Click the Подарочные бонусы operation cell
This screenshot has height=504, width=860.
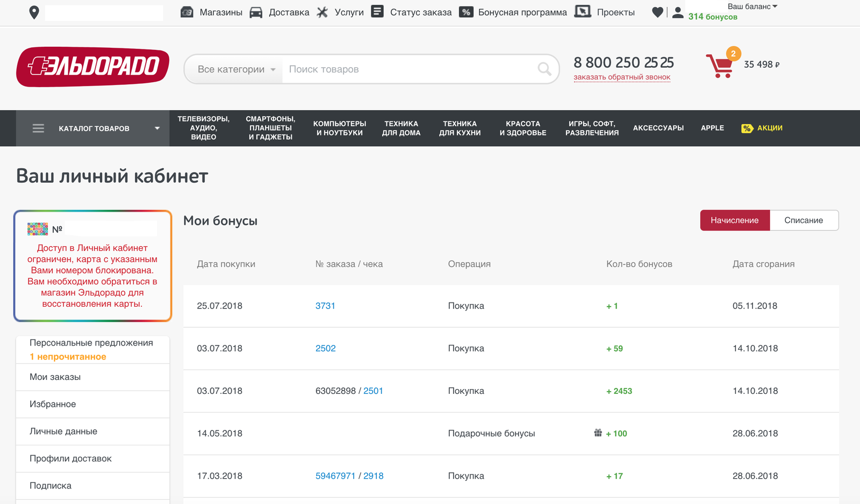coord(491,433)
